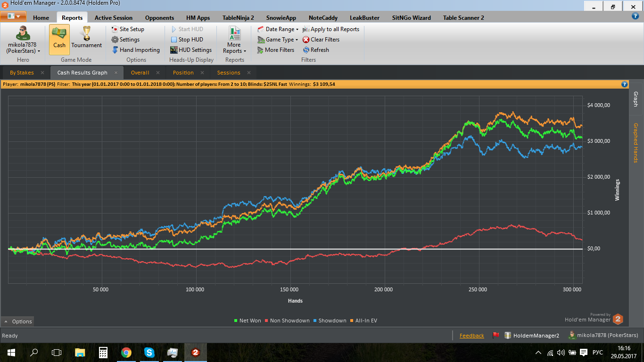Switch to the Overall report tab

point(140,73)
